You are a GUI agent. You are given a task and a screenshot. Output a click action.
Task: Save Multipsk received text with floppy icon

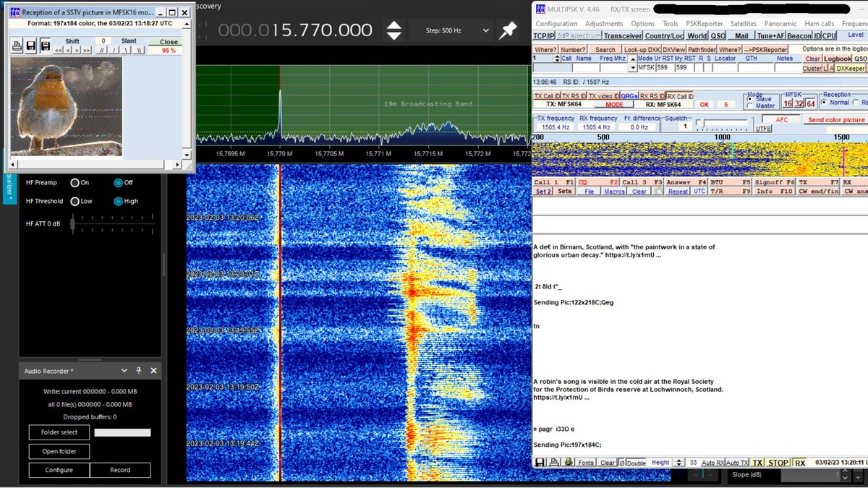click(x=540, y=463)
